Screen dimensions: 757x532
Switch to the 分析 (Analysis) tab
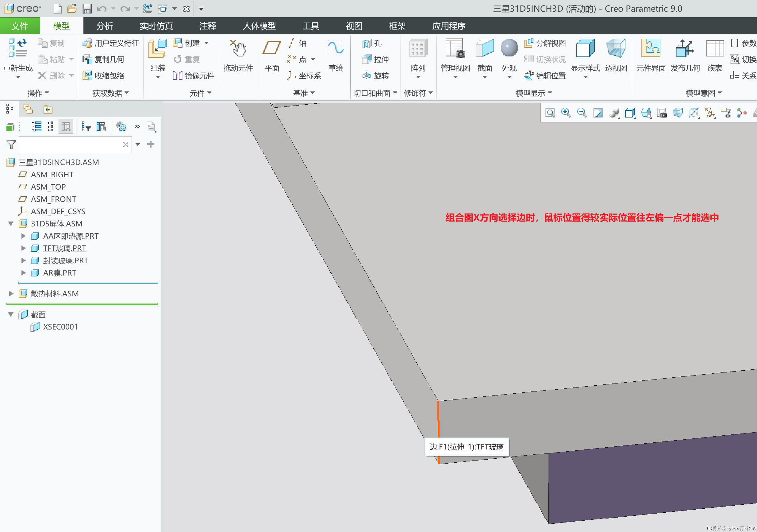(x=105, y=26)
